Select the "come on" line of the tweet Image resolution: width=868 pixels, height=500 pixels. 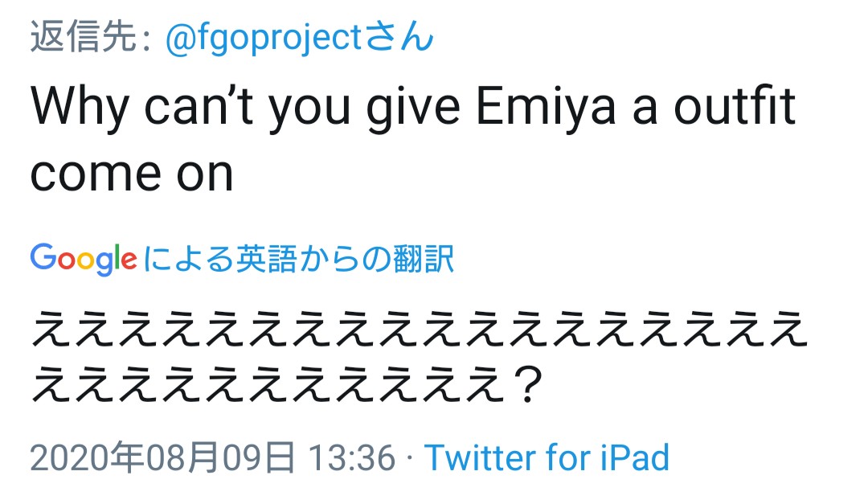(132, 172)
